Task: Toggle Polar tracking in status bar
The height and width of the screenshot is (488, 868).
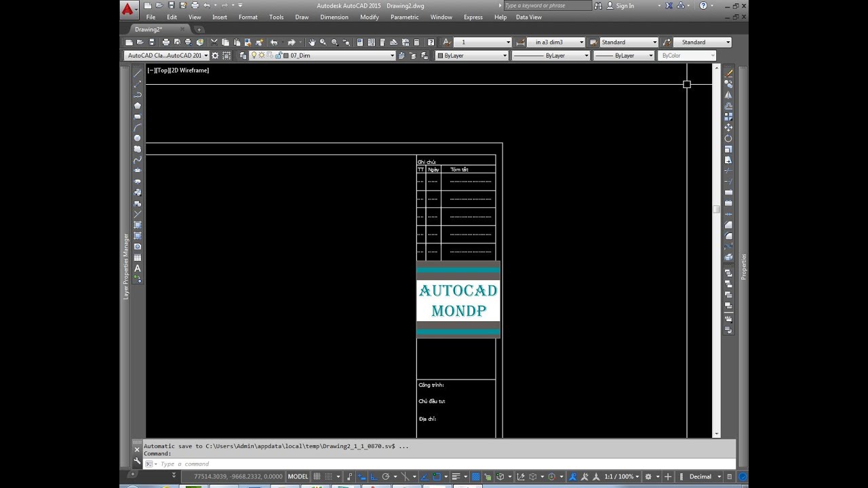Action: [x=386, y=476]
